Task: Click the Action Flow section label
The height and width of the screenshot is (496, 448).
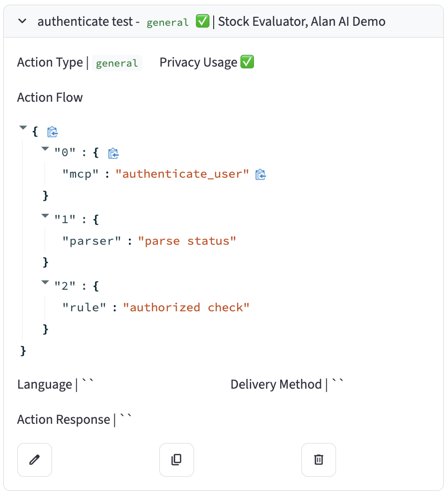Action: pos(50,98)
